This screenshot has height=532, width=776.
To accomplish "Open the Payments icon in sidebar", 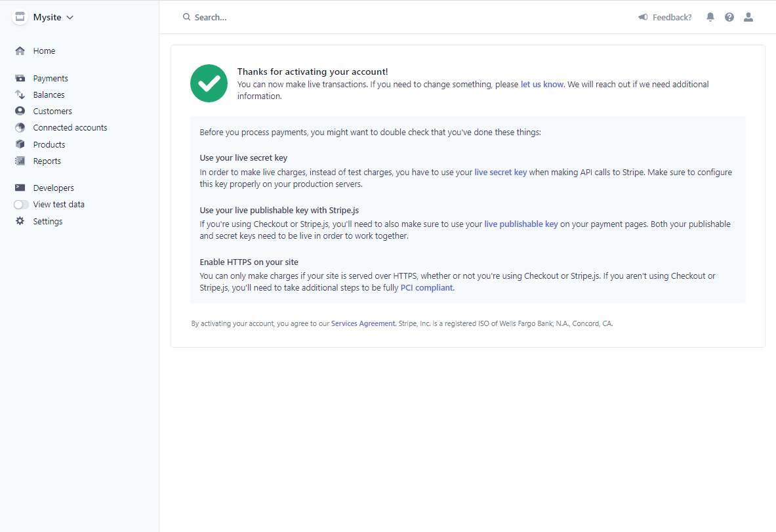I will pos(20,78).
